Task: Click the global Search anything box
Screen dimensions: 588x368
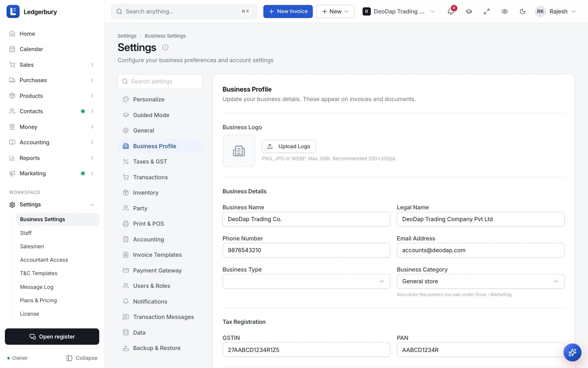Action: coord(184,11)
